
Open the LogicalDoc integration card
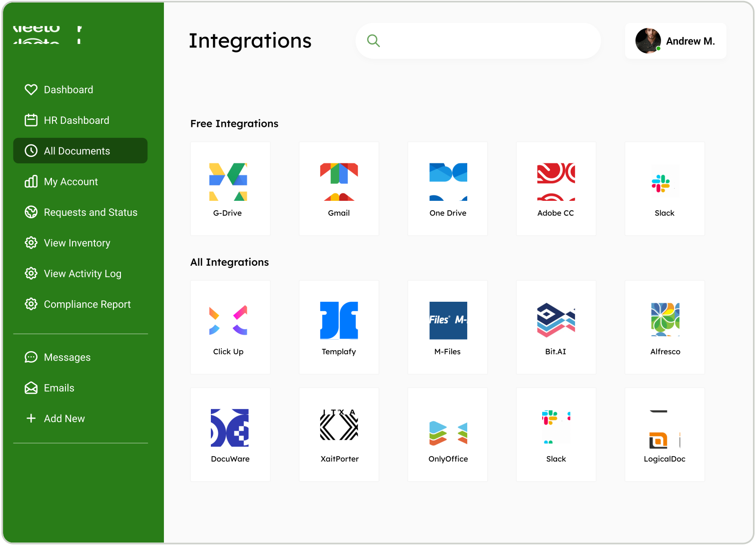pyautogui.click(x=665, y=435)
